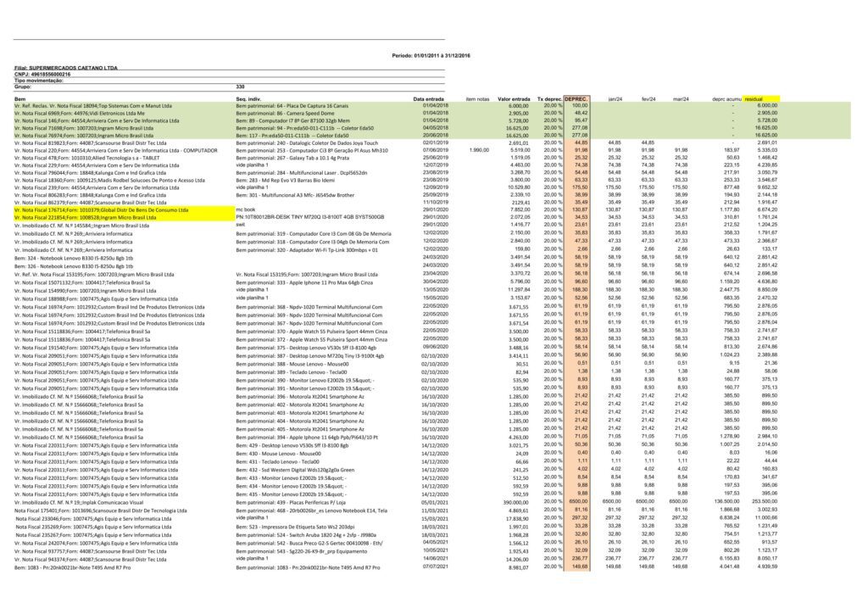The image size is (868, 614).
Task: Select the entry date '07/07/2021'
Action: click(x=435, y=567)
